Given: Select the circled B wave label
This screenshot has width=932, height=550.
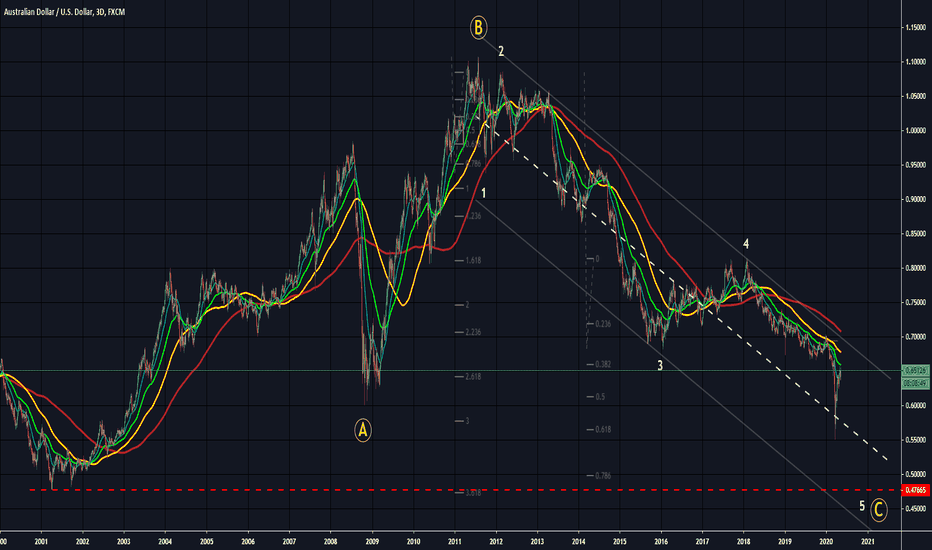Looking at the screenshot, I should (478, 27).
